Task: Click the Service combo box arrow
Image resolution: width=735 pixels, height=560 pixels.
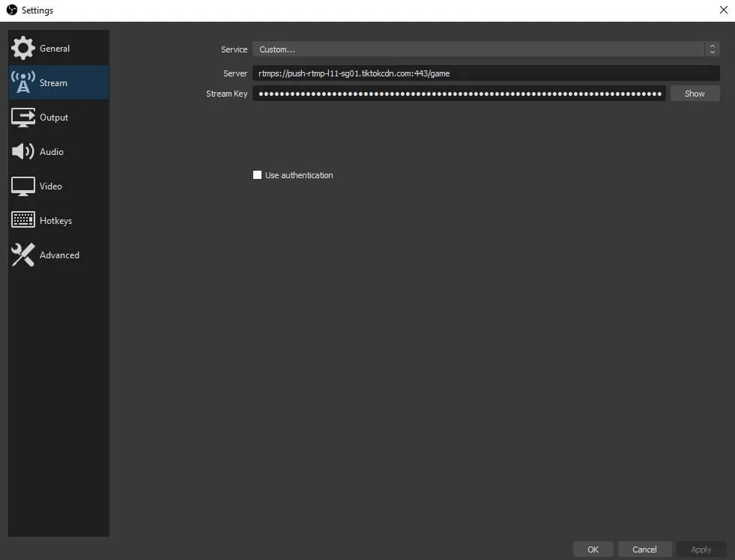Action: (712, 49)
